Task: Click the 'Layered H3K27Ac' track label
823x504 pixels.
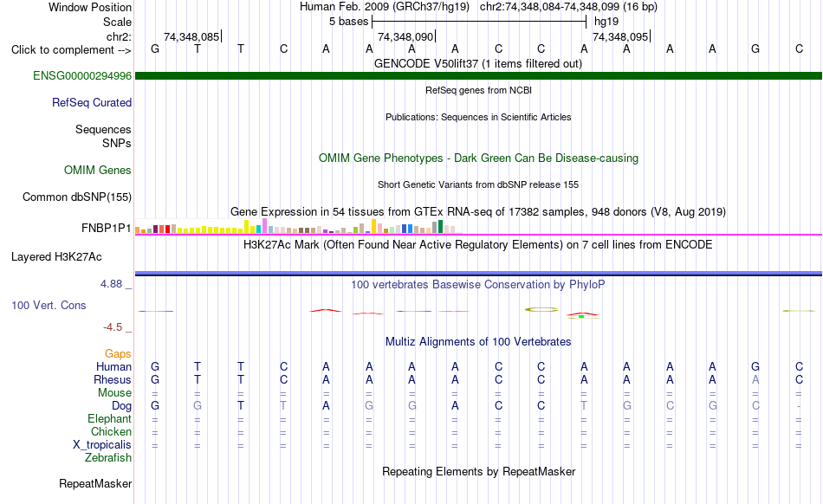Action: point(56,257)
